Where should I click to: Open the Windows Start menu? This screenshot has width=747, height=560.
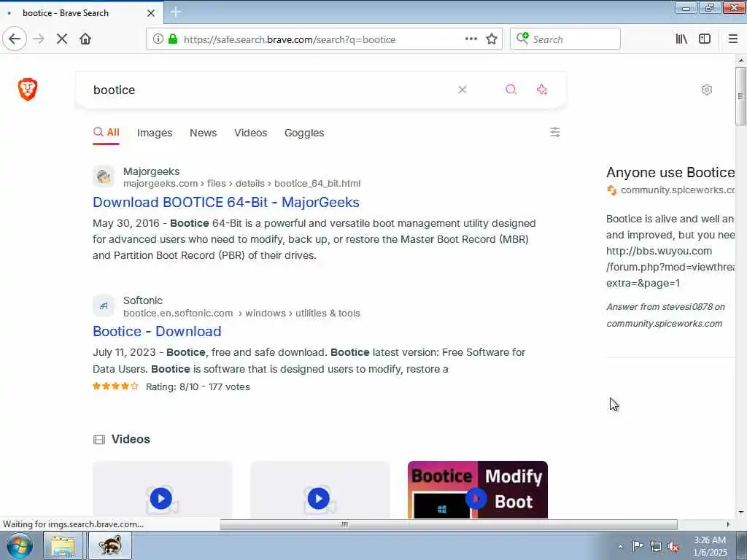click(x=20, y=545)
